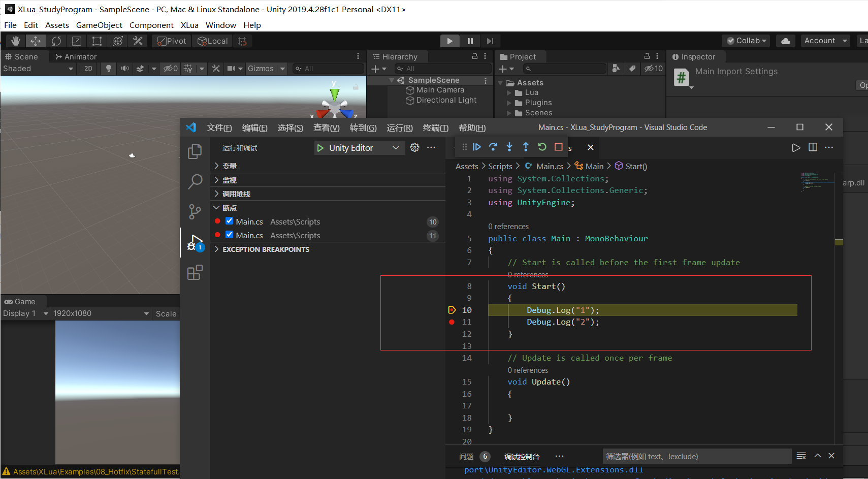868x479 pixels.
Task: Click the Restart debug session icon
Action: pos(542,147)
